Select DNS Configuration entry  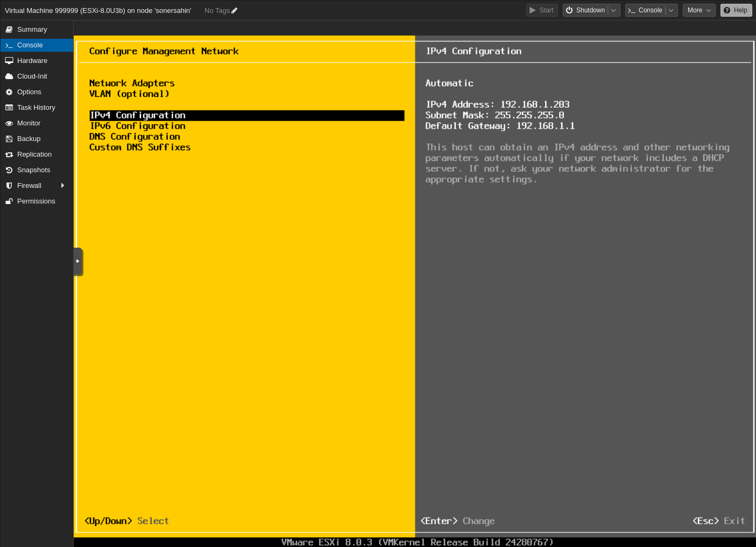[x=135, y=137]
